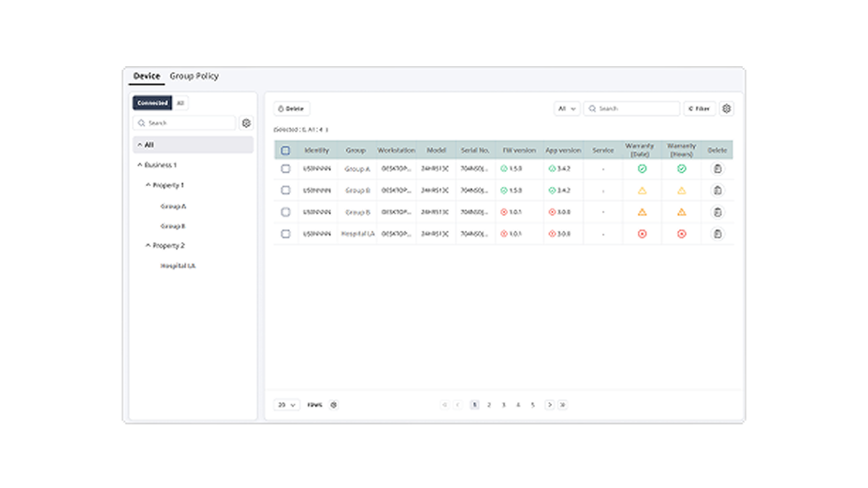Viewport: 868px width, 488px height.
Task: Go to page 4
Action: click(x=518, y=405)
